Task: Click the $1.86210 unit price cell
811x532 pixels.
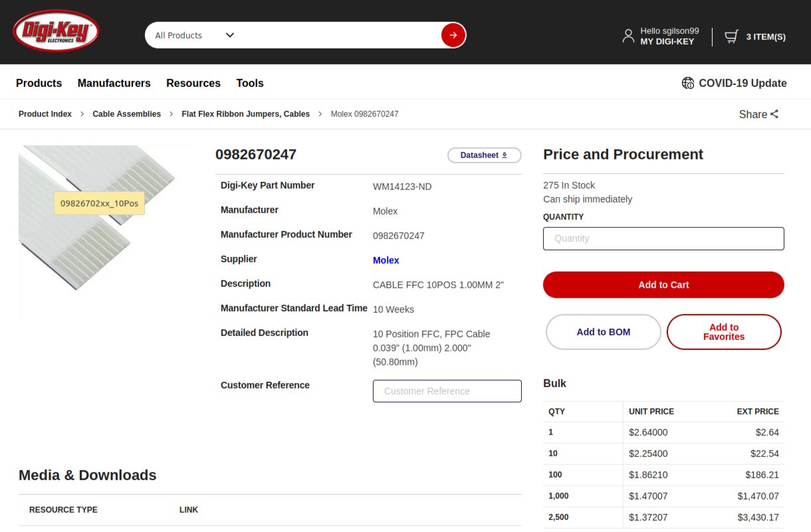Action: (x=648, y=475)
